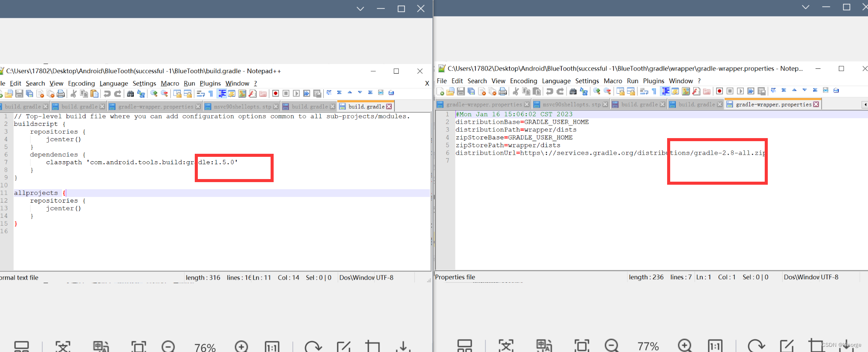Open Settings menu in right Notepad++ window
Image resolution: width=868 pixels, height=352 pixels.
click(587, 81)
